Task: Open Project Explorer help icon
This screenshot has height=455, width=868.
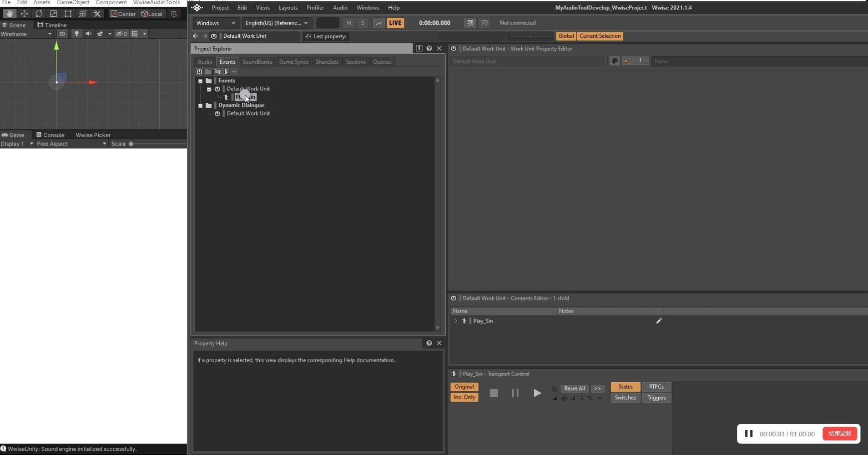Action: (429, 48)
